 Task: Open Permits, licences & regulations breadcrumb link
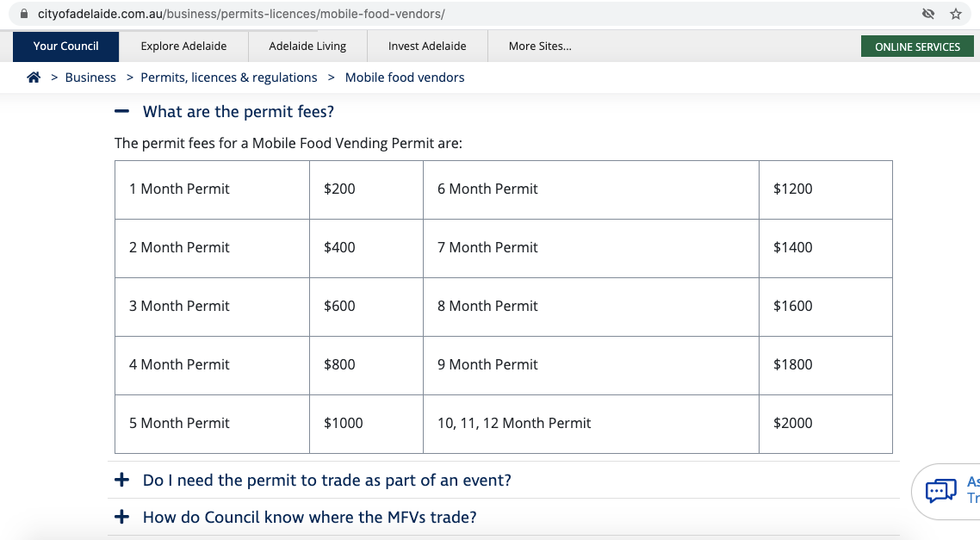229,78
